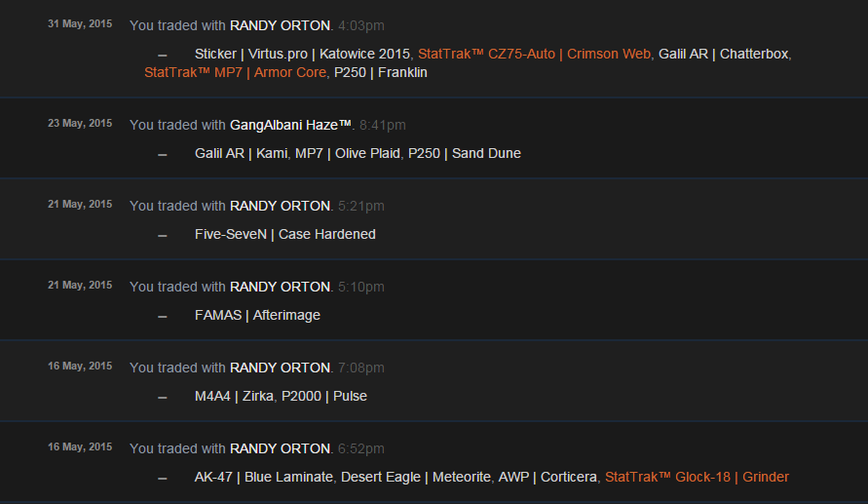Open RANDY ORTON profile from 4:03pm trade
The image size is (868, 504).
280,25
